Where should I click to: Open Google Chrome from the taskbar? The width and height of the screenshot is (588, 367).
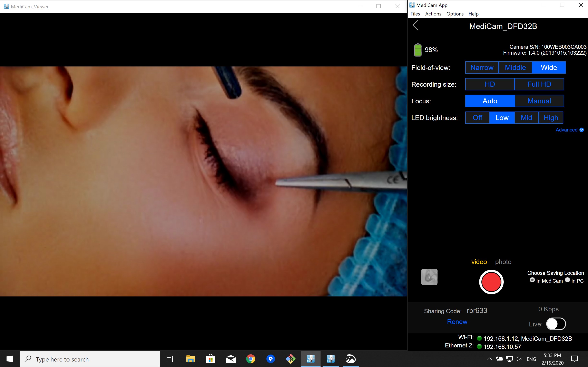pyautogui.click(x=251, y=359)
